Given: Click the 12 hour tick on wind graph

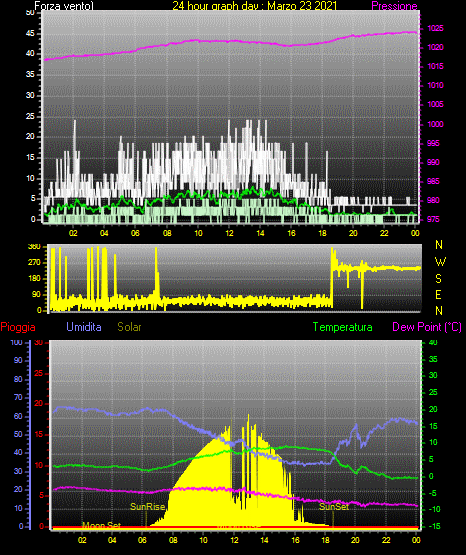Looking at the screenshot, I should coord(229,233).
